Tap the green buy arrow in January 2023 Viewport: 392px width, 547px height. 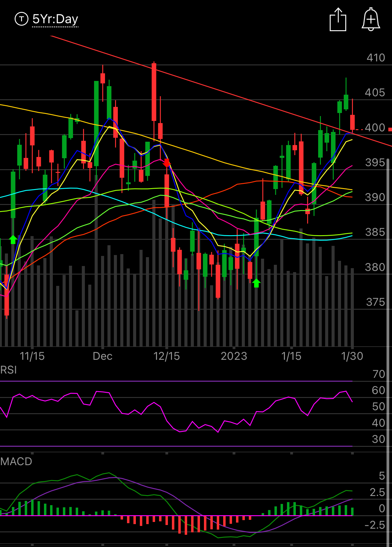(256, 283)
